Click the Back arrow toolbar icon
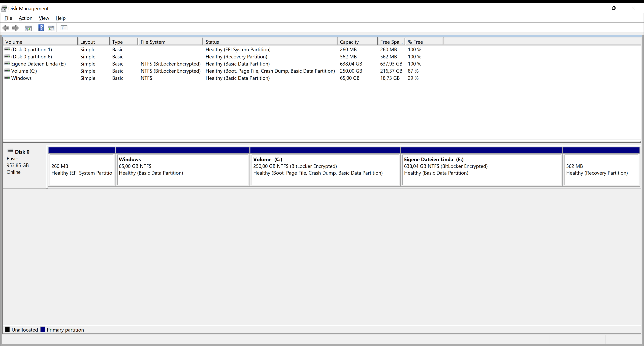The image size is (644, 346). point(6,28)
